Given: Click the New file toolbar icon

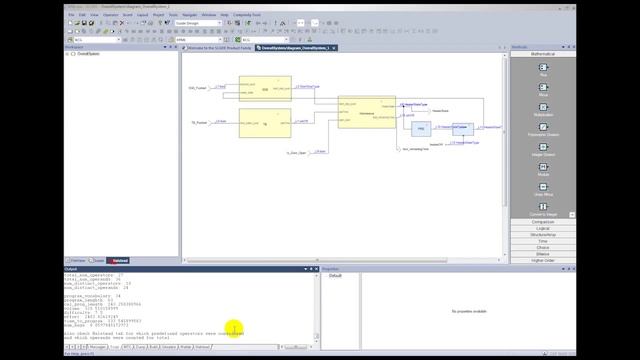Looking at the screenshot, I should [70, 23].
